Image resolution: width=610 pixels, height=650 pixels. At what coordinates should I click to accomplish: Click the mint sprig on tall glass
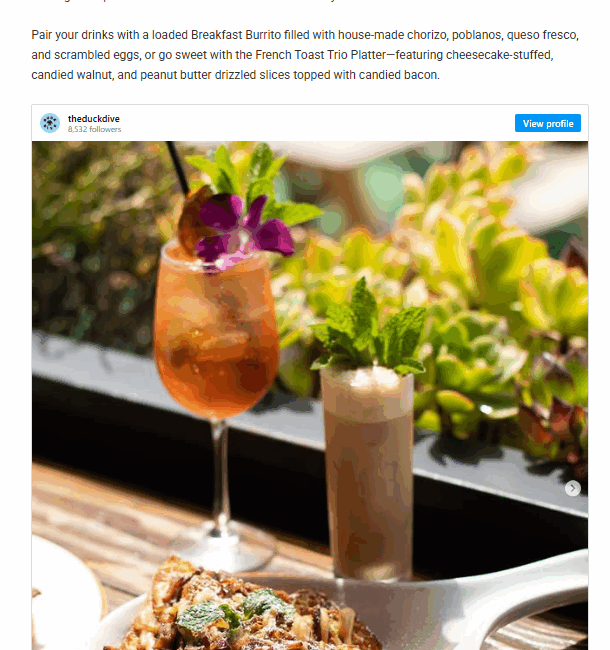369,327
